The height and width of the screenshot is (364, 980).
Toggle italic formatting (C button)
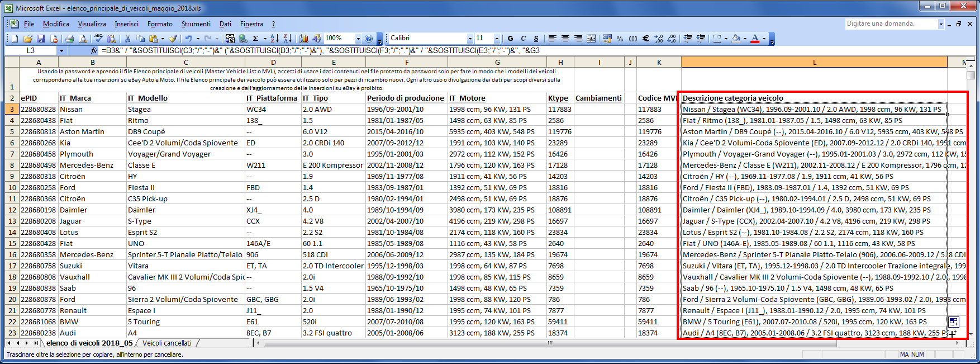pos(524,39)
